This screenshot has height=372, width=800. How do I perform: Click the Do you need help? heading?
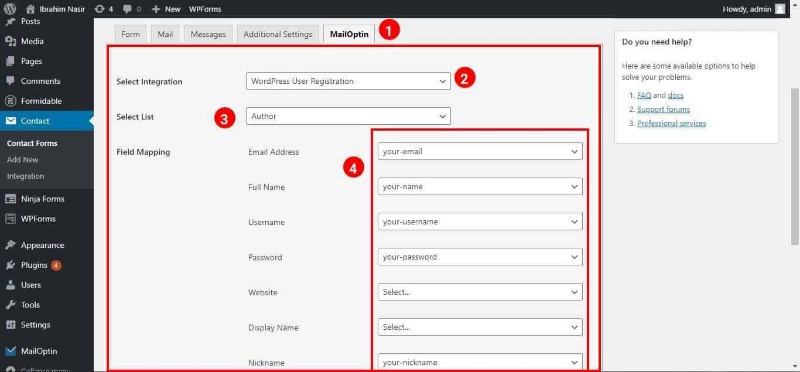tap(657, 42)
